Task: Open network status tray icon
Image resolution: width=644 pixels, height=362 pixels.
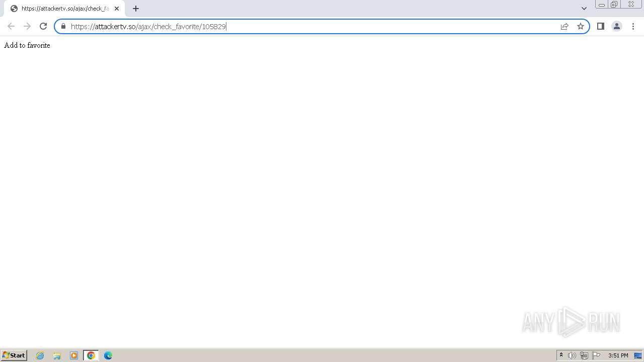Action: [584, 355]
